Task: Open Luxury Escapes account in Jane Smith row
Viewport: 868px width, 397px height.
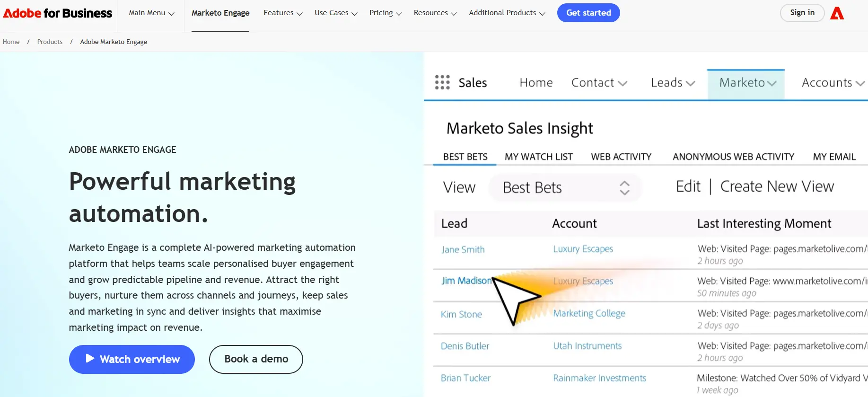Action: [x=583, y=249]
